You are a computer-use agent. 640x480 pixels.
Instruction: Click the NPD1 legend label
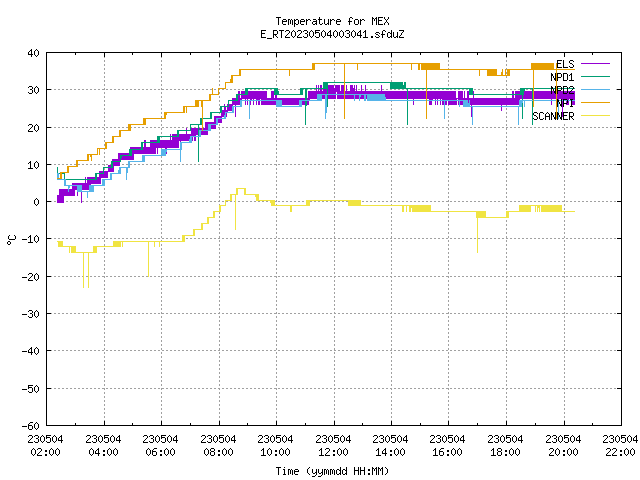pyautogui.click(x=562, y=77)
